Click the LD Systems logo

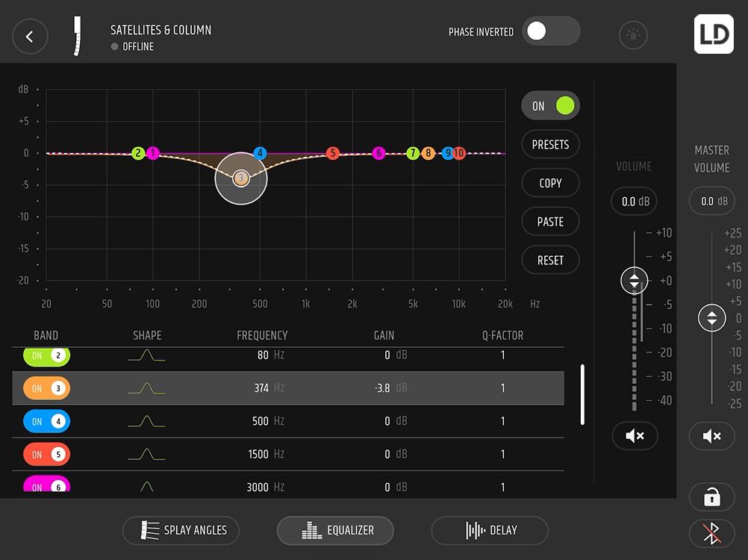point(713,34)
